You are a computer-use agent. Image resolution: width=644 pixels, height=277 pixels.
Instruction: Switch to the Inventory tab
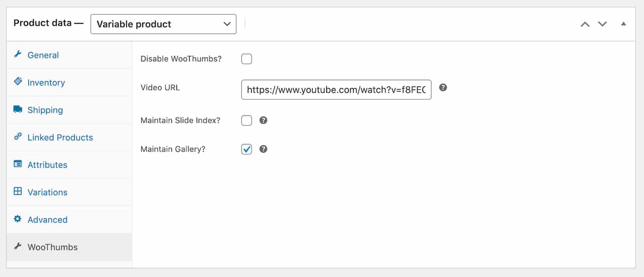[x=69, y=83]
